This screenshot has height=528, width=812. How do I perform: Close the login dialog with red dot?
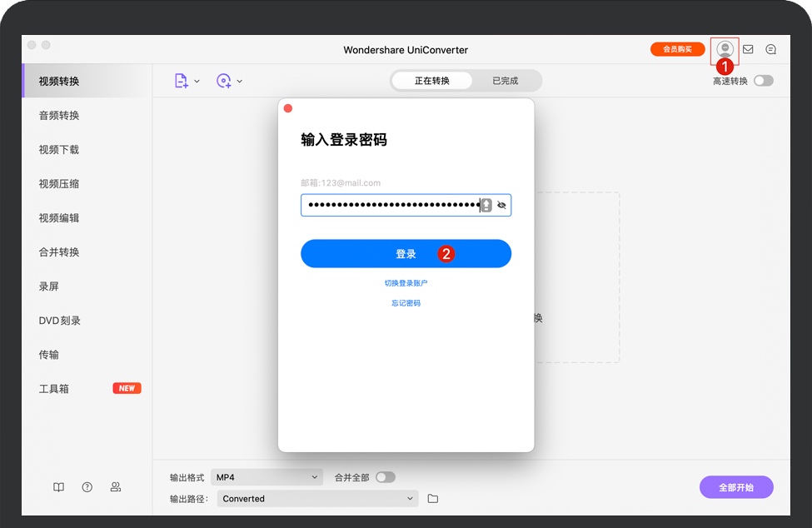click(x=288, y=108)
